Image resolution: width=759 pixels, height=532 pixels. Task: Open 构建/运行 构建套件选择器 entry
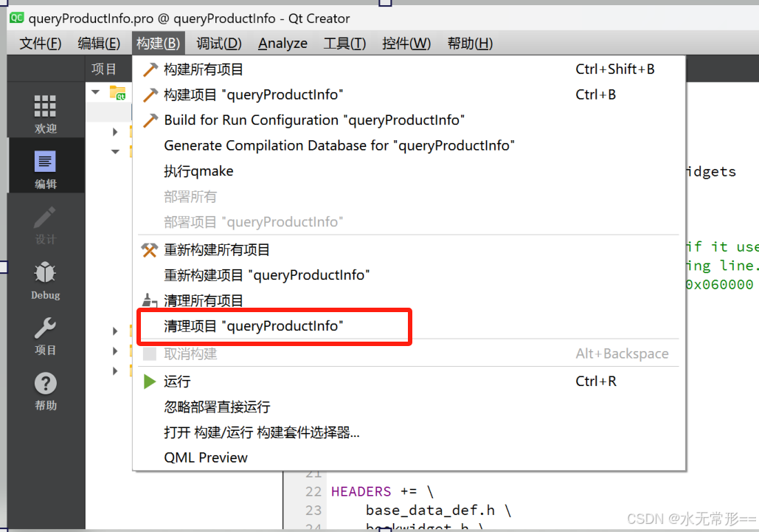409,432
